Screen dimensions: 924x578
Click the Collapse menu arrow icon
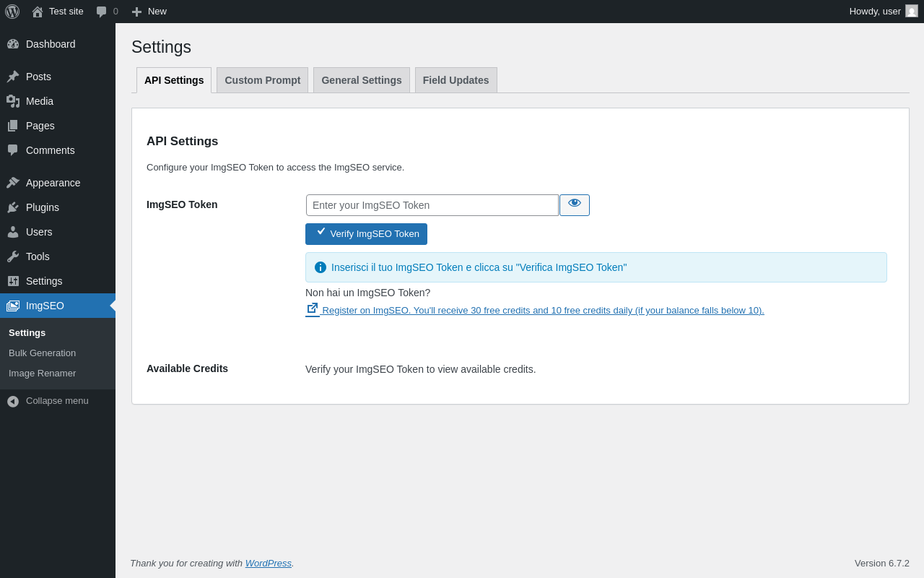point(13,401)
